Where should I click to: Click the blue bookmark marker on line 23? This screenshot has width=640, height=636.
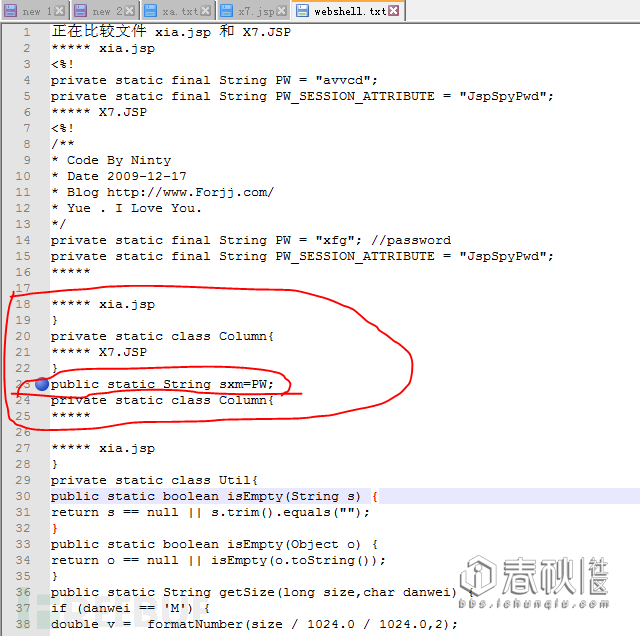pyautogui.click(x=42, y=384)
